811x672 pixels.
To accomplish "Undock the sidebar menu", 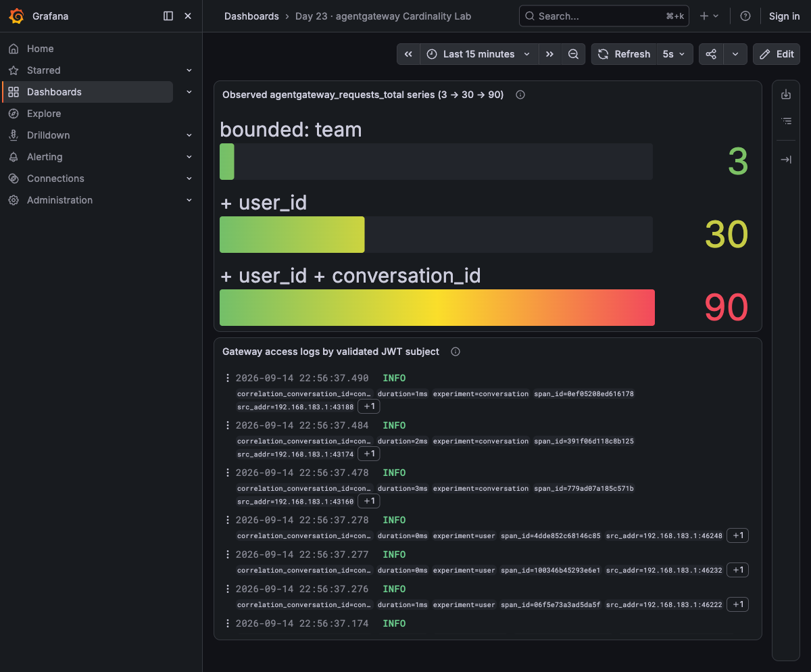I will pos(168,16).
